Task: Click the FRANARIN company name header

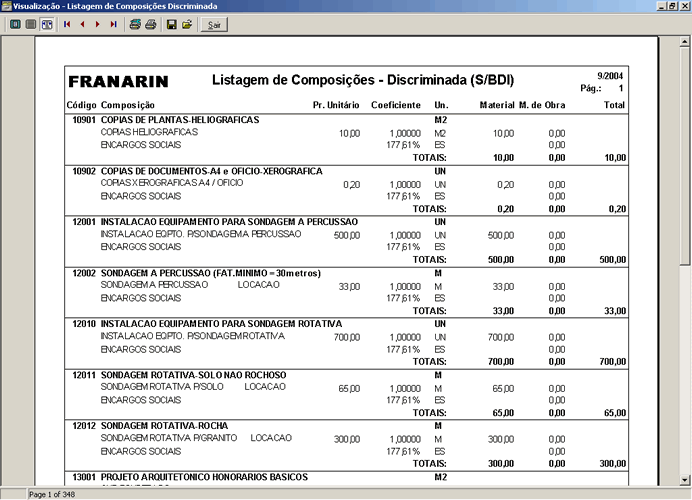Action: click(x=118, y=82)
